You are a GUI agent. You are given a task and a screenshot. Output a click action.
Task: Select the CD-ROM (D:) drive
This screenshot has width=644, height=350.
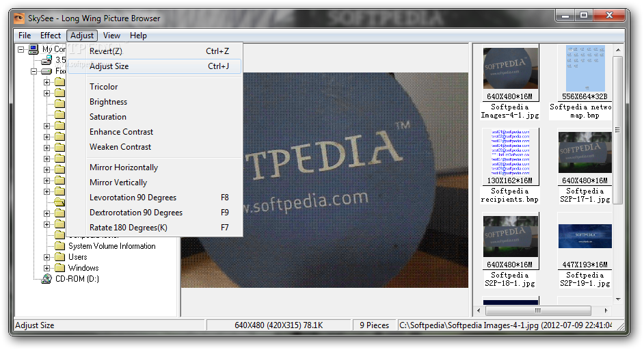tap(77, 279)
